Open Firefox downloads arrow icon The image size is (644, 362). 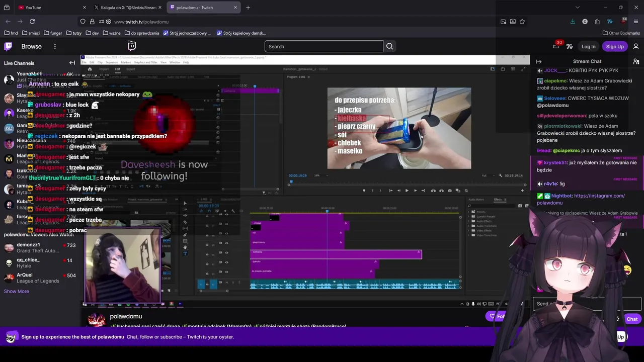click(x=573, y=22)
